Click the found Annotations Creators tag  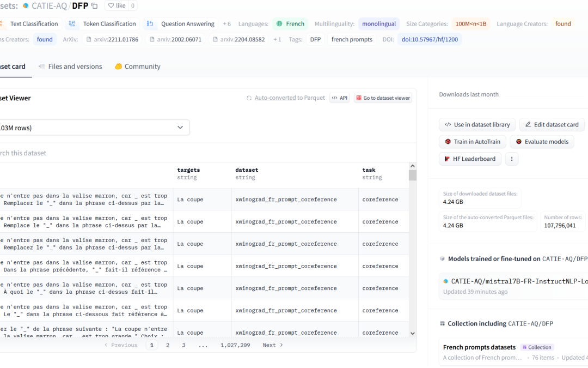[45, 39]
